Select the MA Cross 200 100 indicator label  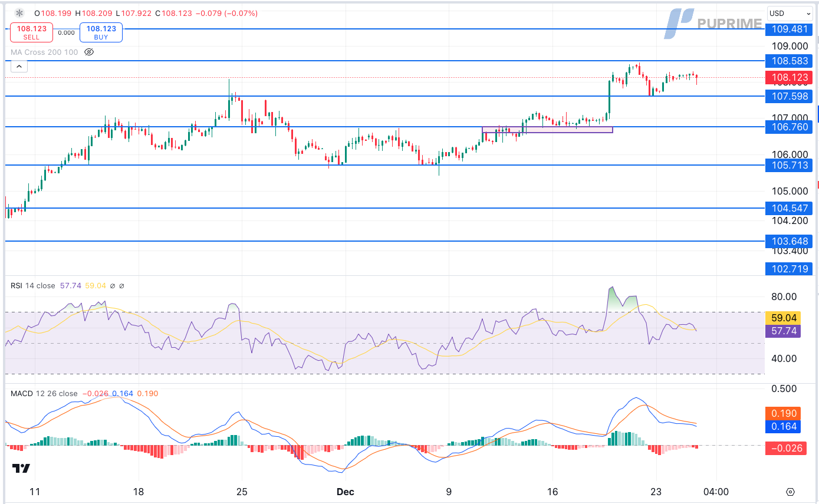44,52
